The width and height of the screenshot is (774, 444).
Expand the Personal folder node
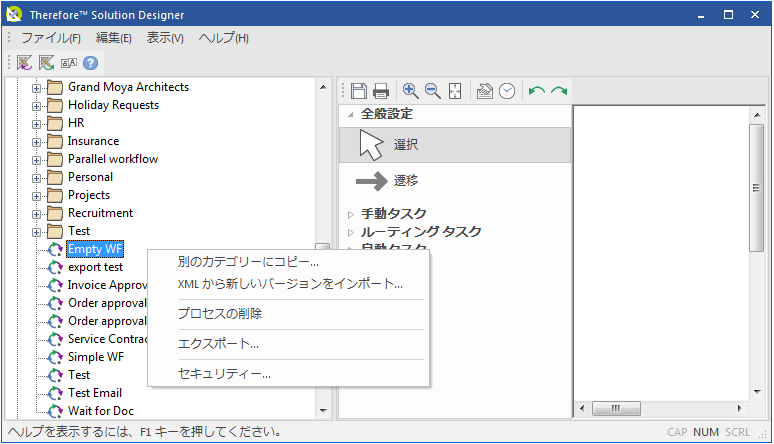point(36,178)
